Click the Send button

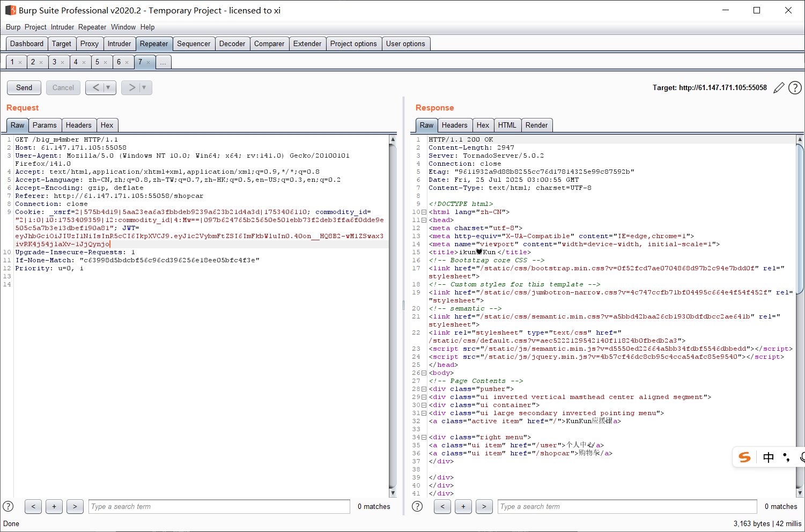point(24,87)
